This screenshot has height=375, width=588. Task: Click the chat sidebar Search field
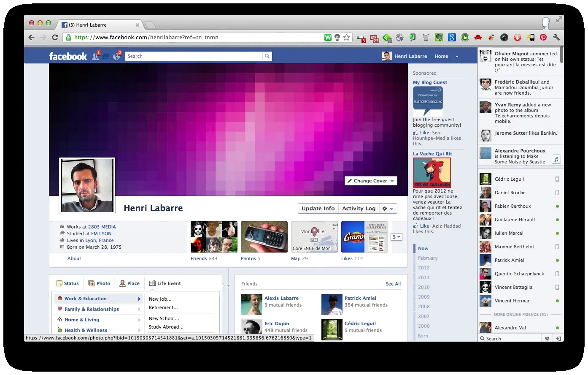coord(510,338)
